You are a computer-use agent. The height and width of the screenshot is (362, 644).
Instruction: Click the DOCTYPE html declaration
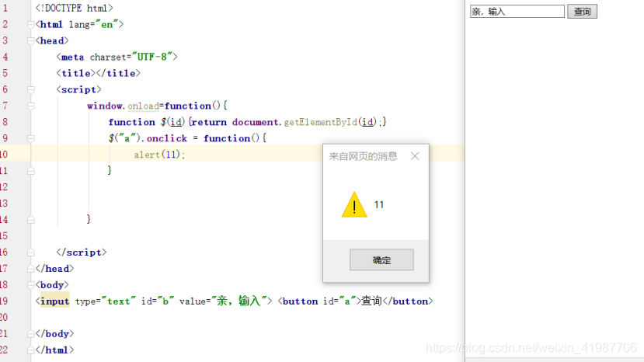click(x=74, y=9)
